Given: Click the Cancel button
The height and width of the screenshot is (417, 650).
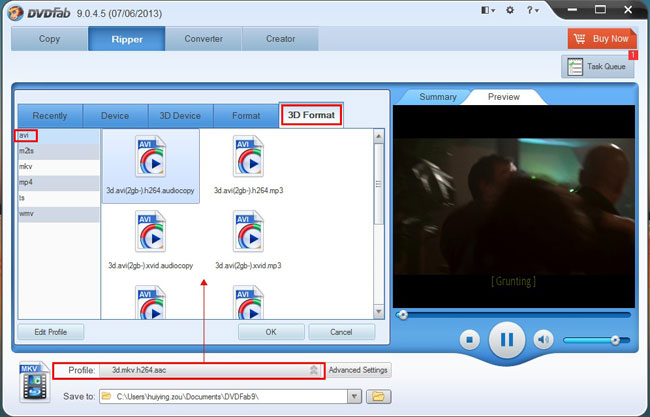Looking at the screenshot, I should point(342,332).
